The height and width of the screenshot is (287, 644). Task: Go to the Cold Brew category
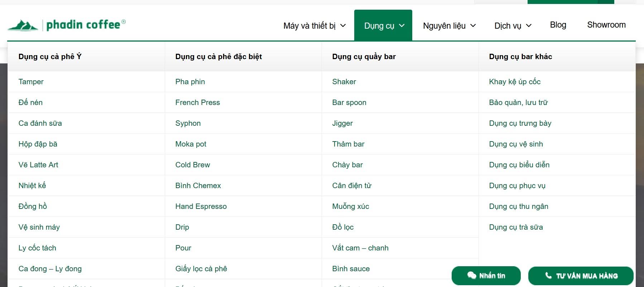193,165
